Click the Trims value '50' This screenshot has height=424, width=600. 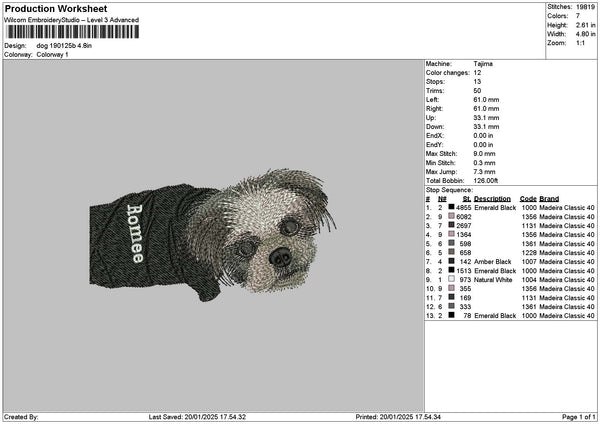click(x=477, y=91)
